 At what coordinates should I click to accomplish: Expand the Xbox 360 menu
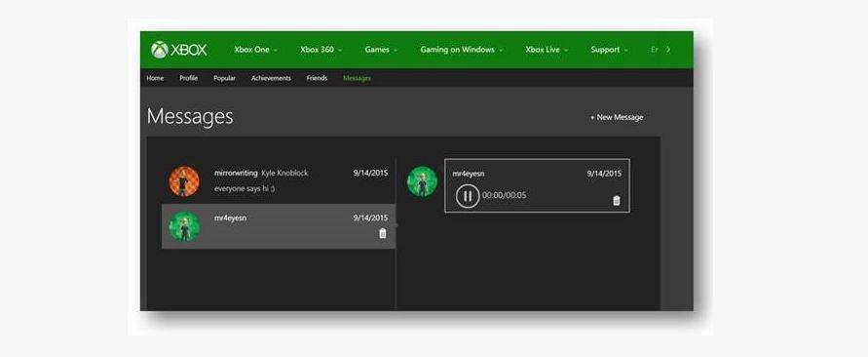[321, 50]
